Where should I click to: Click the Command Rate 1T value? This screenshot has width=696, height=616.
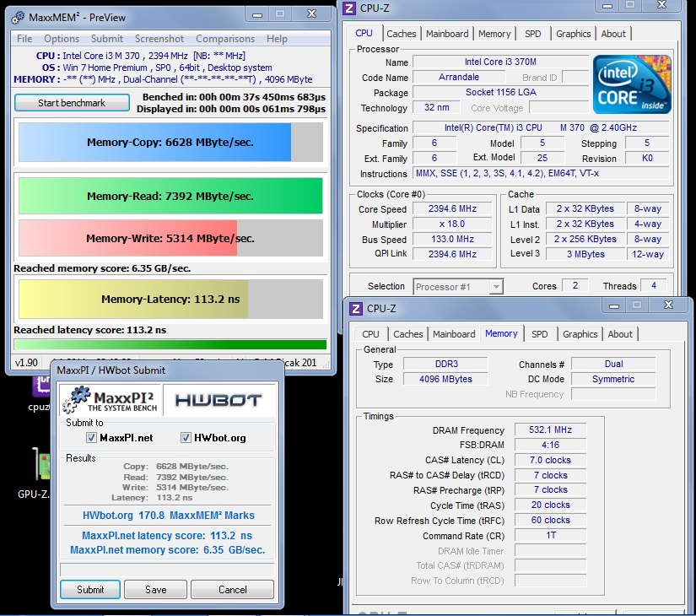(x=550, y=535)
